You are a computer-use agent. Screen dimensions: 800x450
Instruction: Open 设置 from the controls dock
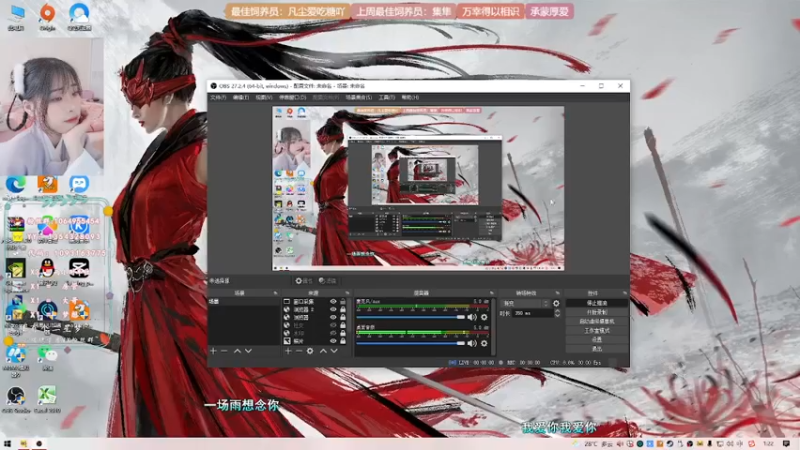596,340
